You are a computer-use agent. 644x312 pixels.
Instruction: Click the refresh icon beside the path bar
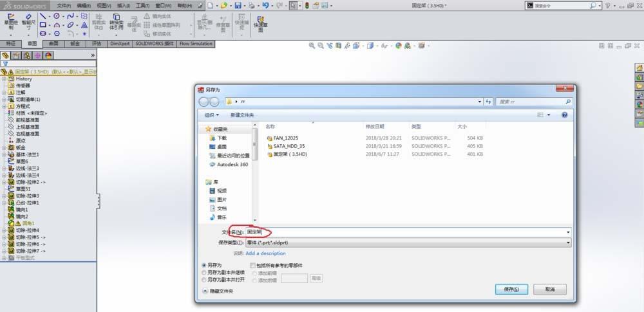coord(488,102)
